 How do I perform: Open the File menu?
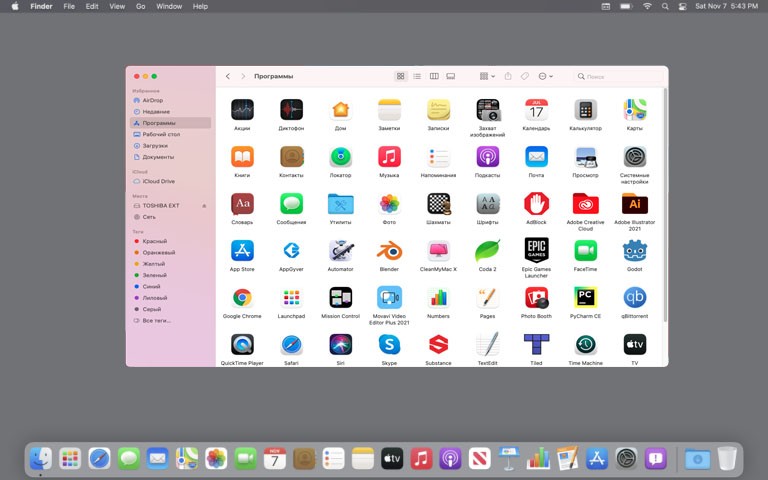click(69, 6)
